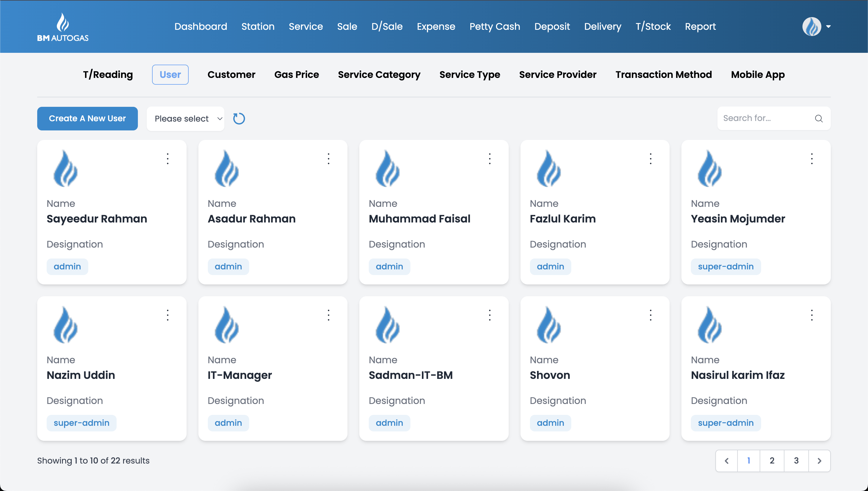868x491 pixels.
Task: Open the Petty Cash menu
Action: (x=495, y=26)
